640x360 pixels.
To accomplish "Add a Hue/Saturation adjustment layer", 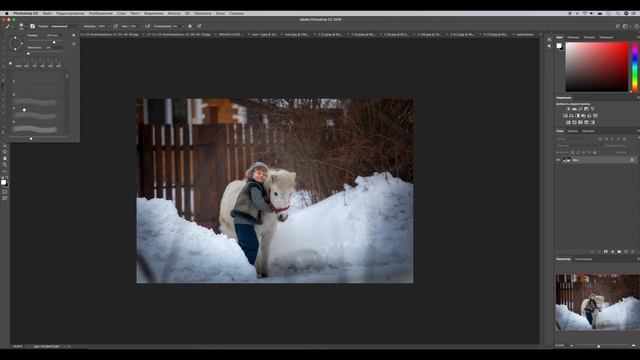I will click(565, 116).
